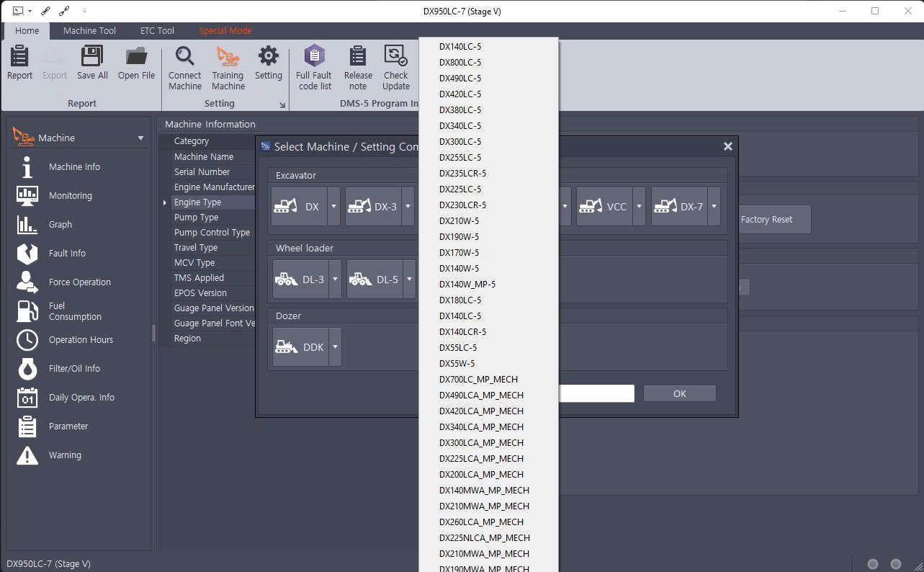The height and width of the screenshot is (572, 924).
Task: Expand the DX-7 series dropdown arrow
Action: (x=714, y=207)
